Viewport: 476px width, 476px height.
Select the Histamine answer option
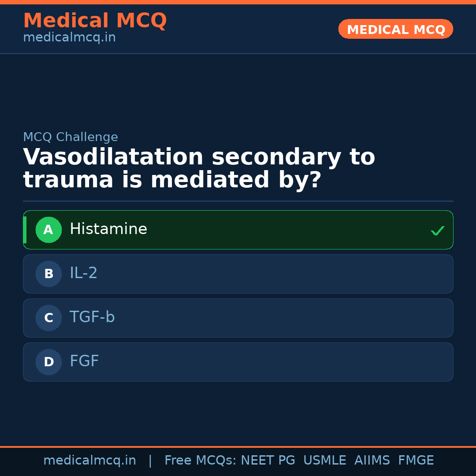238,230
